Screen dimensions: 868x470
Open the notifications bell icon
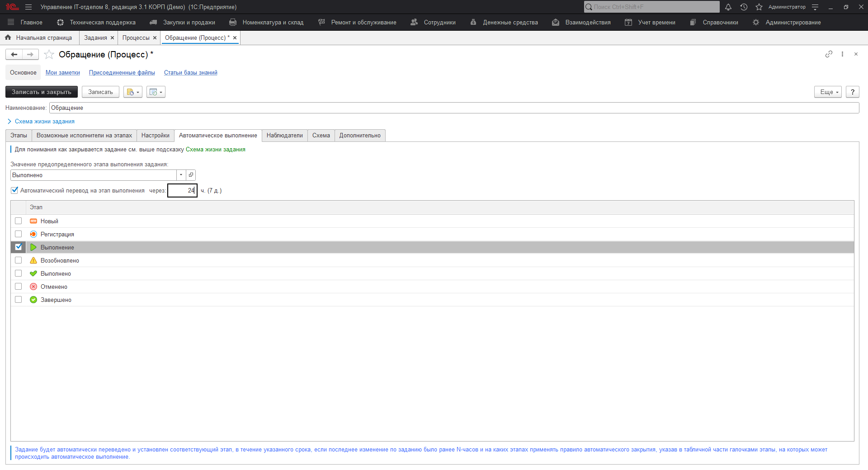coord(728,7)
